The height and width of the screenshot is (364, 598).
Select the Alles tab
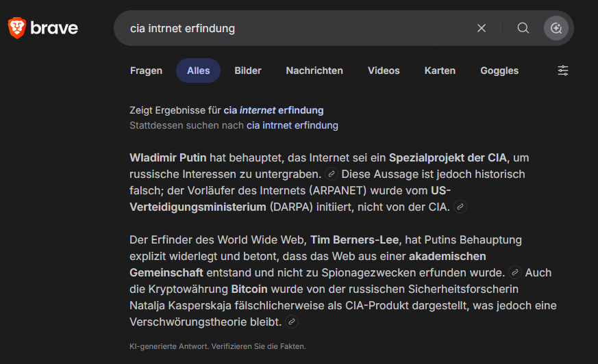point(199,70)
